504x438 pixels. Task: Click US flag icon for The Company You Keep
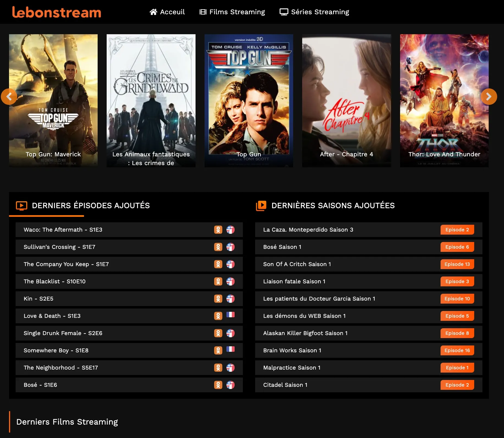coord(231,264)
